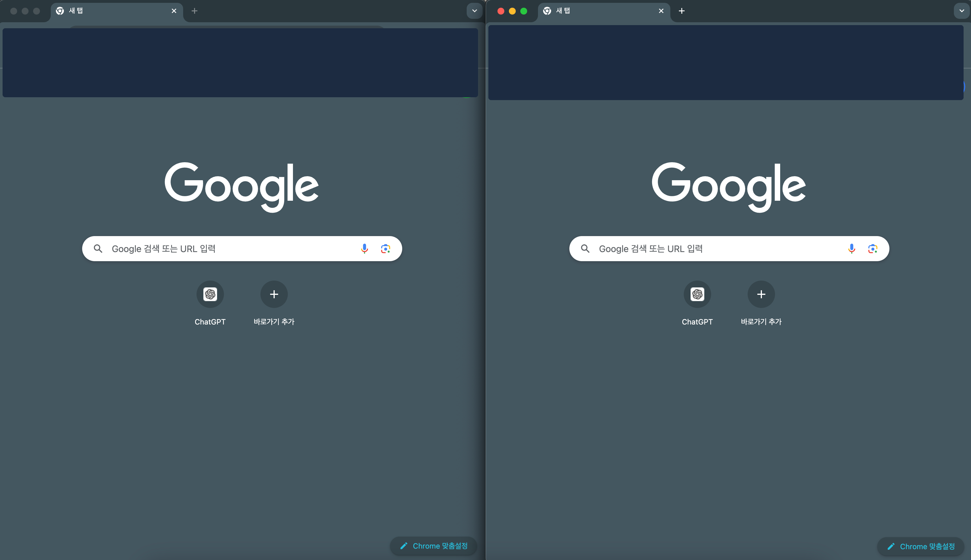Open tab search dropdown in right window
Viewport: 971px width, 560px height.
pyautogui.click(x=961, y=11)
